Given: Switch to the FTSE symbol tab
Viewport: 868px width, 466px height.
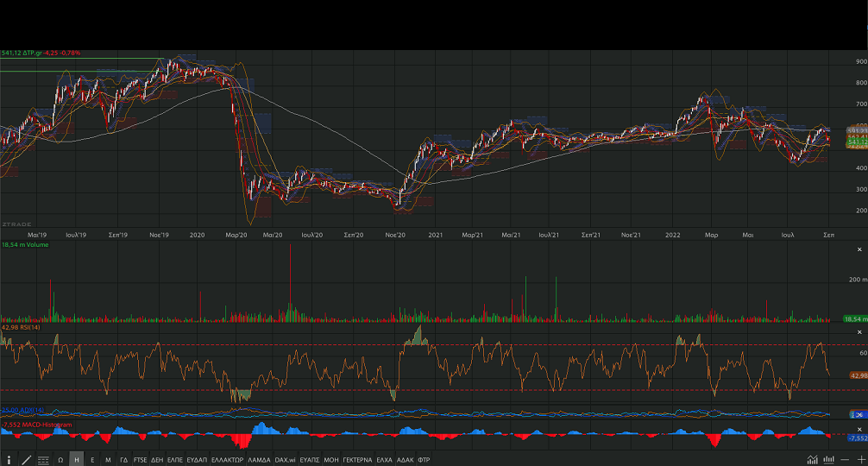Looking at the screenshot, I should click(140, 460).
